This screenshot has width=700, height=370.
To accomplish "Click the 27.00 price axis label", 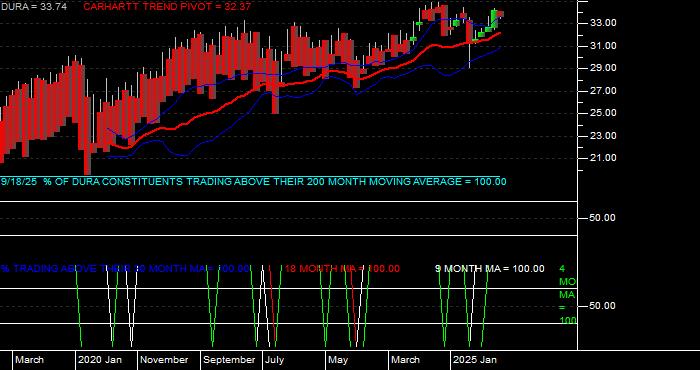I will coord(604,91).
